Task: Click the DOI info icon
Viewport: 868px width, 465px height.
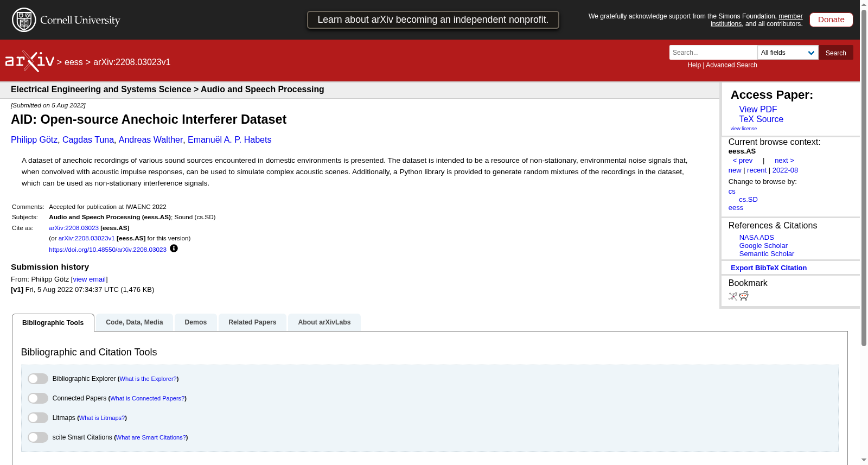Action: coord(174,249)
